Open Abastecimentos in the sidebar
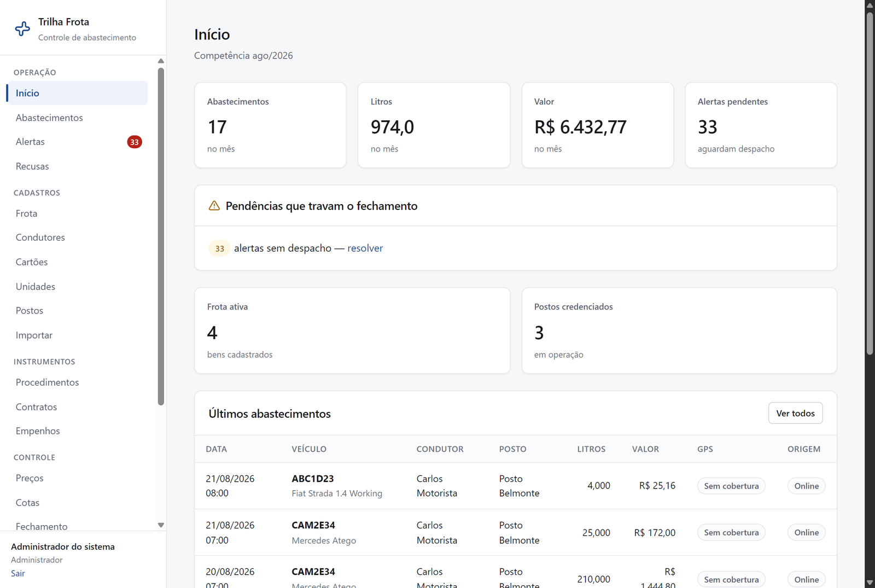Viewport: 875px width, 588px height. [x=77, y=118]
